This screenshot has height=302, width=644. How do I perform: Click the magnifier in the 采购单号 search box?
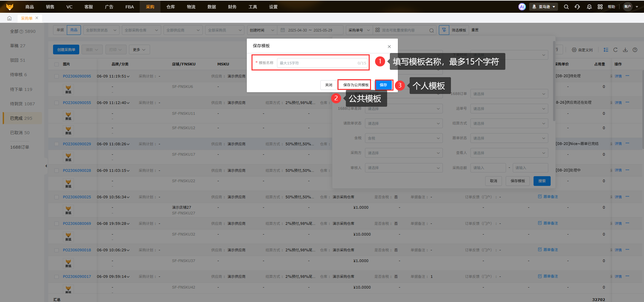click(x=431, y=31)
